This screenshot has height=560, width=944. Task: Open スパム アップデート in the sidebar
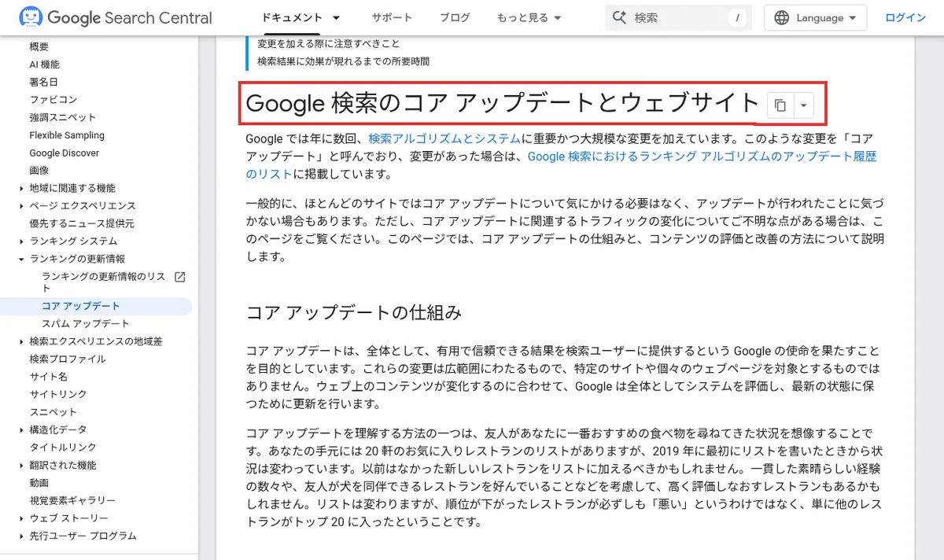point(86,323)
